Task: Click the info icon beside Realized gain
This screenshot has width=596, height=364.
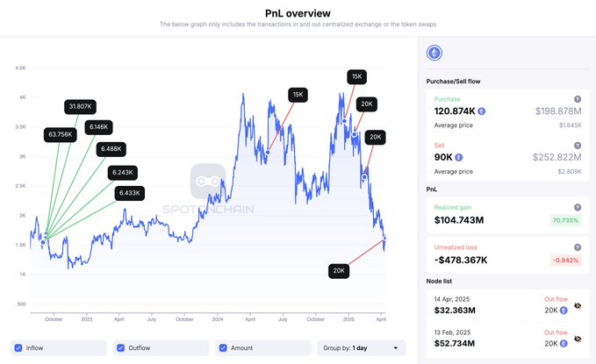Action: 578,207
